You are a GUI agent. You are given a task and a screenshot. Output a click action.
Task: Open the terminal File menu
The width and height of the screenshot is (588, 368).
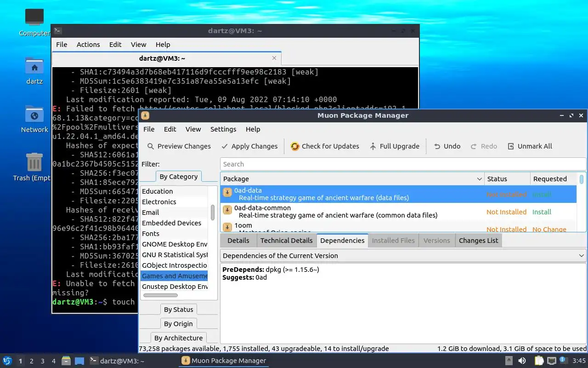62,45
